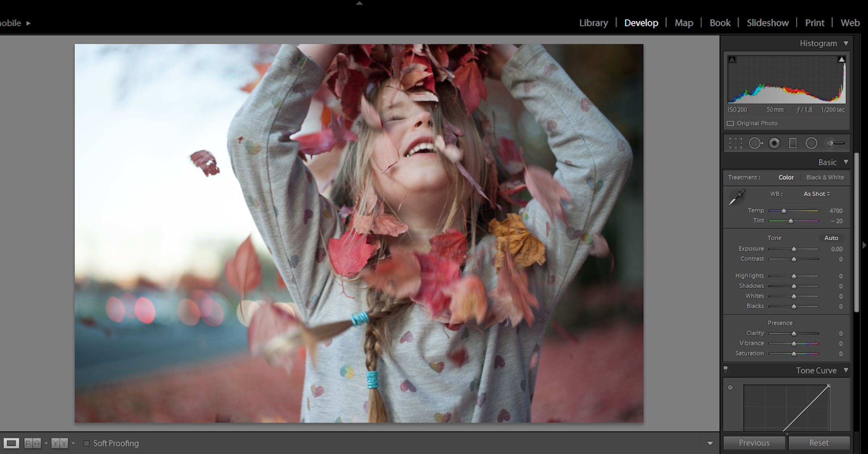Collapse the Histogram panel
This screenshot has width=868, height=454.
[846, 43]
